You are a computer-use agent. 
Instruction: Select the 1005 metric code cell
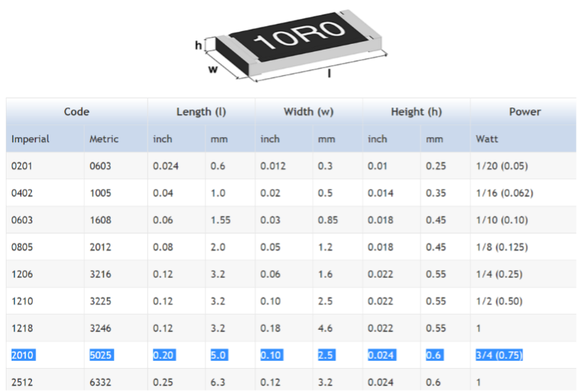100,193
